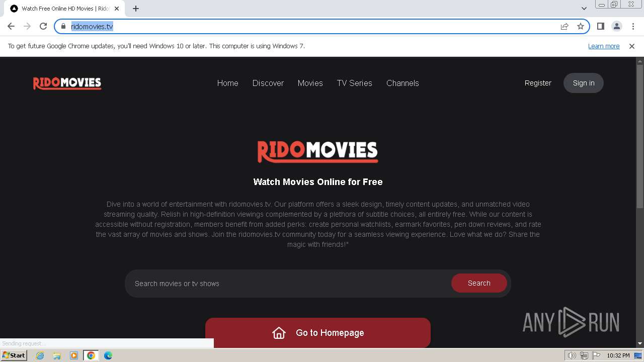This screenshot has width=644, height=362.
Task: Click the Sign in button
Action: click(584, 83)
